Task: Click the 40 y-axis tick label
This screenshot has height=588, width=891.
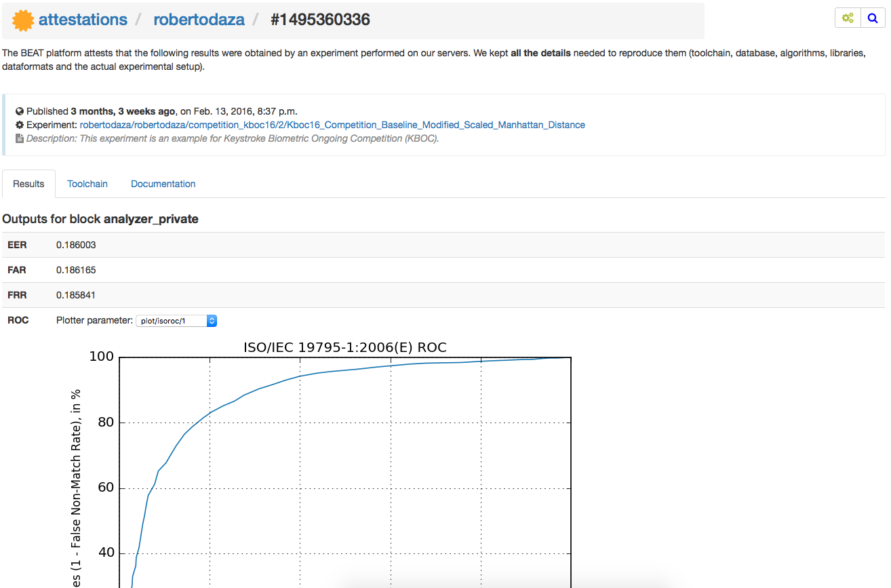Action: click(x=105, y=553)
